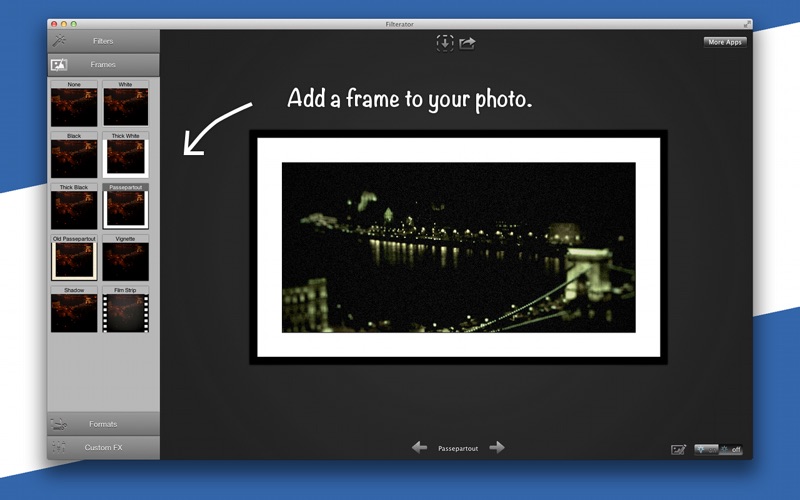Click the green zoom window button
The width and height of the screenshot is (800, 500).
point(74,24)
